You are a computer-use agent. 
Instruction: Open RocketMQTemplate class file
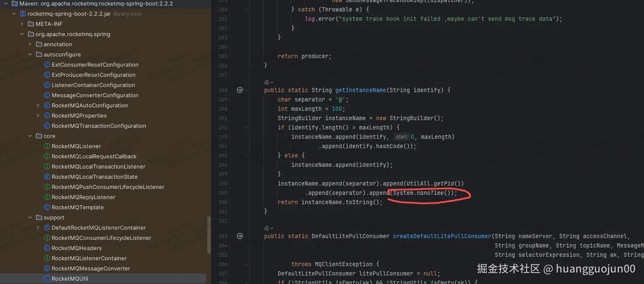coord(78,207)
